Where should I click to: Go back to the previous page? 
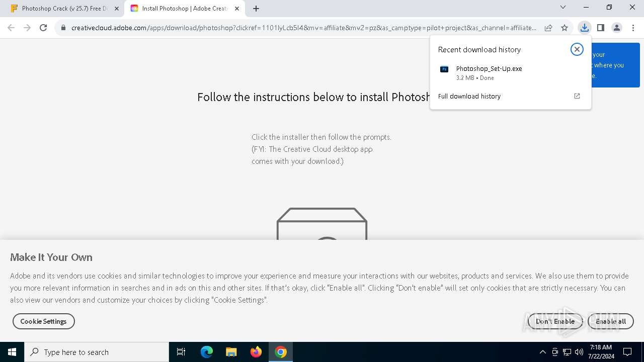pyautogui.click(x=11, y=28)
